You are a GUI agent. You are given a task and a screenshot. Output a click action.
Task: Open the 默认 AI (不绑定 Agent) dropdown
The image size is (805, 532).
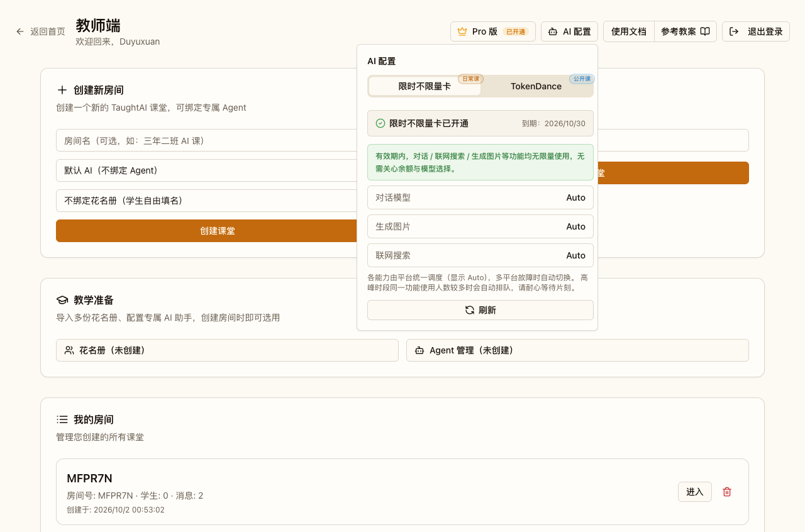click(x=206, y=170)
